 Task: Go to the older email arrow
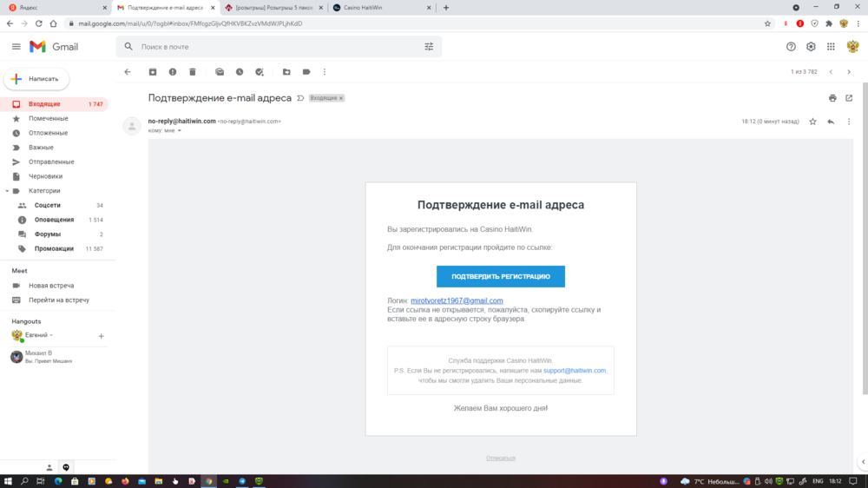coord(849,72)
